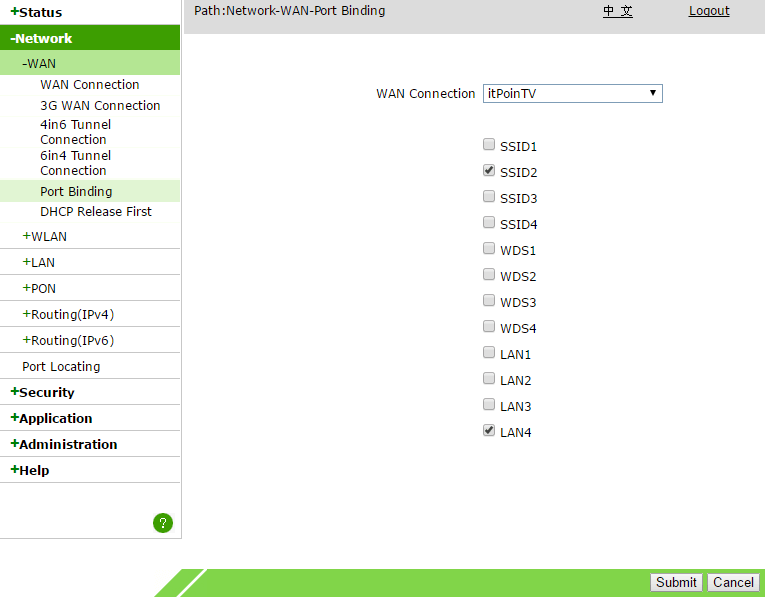Open DHCP Release First page
Screen dimensions: 765x598
point(96,212)
